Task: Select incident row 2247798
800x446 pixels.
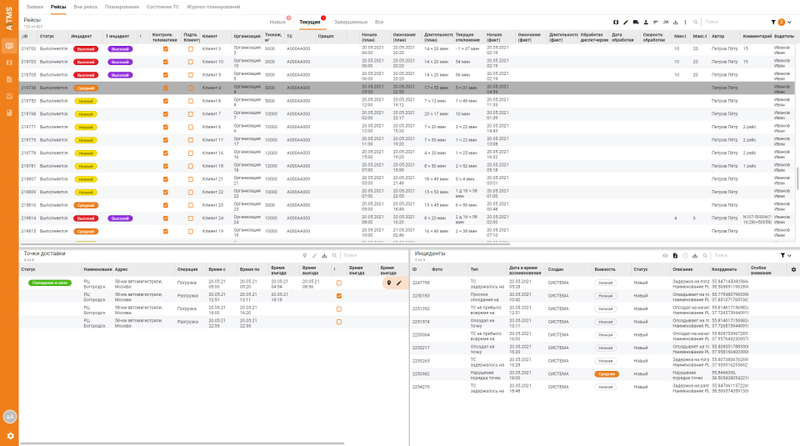Action: coord(605,283)
